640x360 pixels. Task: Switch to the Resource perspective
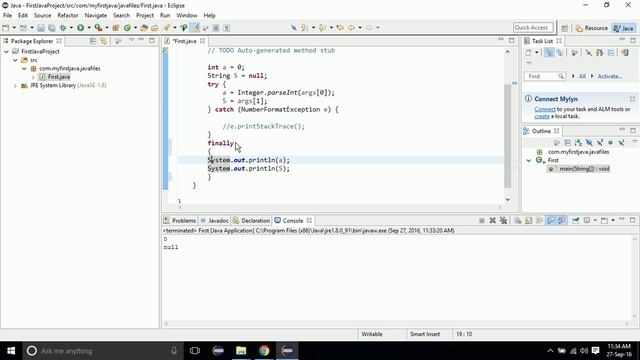592,28
